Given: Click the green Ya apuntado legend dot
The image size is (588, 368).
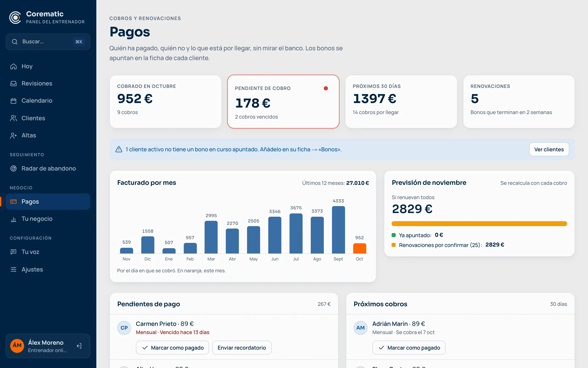Looking at the screenshot, I should (394, 235).
